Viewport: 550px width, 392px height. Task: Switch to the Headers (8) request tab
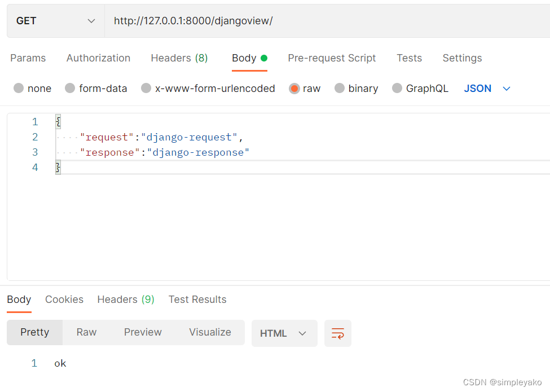(x=179, y=58)
